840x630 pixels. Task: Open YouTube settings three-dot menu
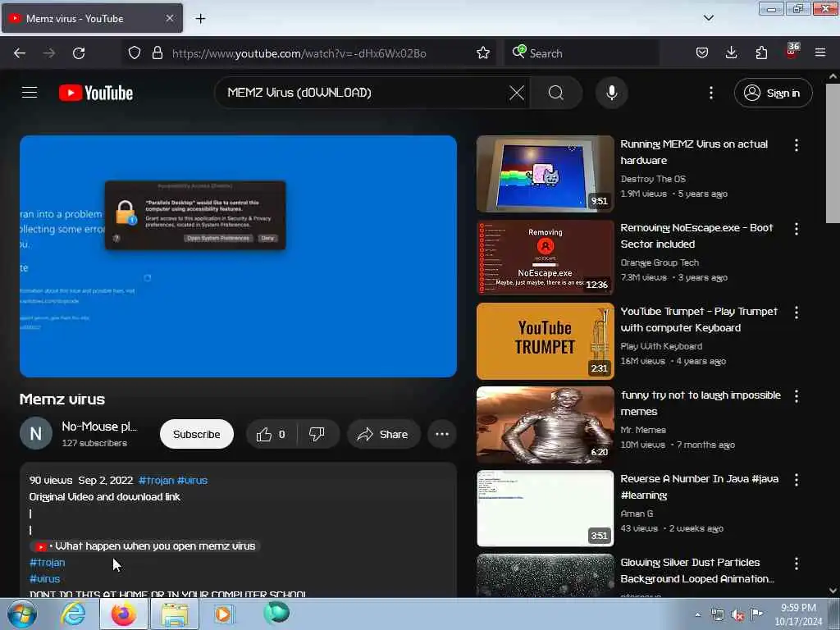[x=711, y=93]
